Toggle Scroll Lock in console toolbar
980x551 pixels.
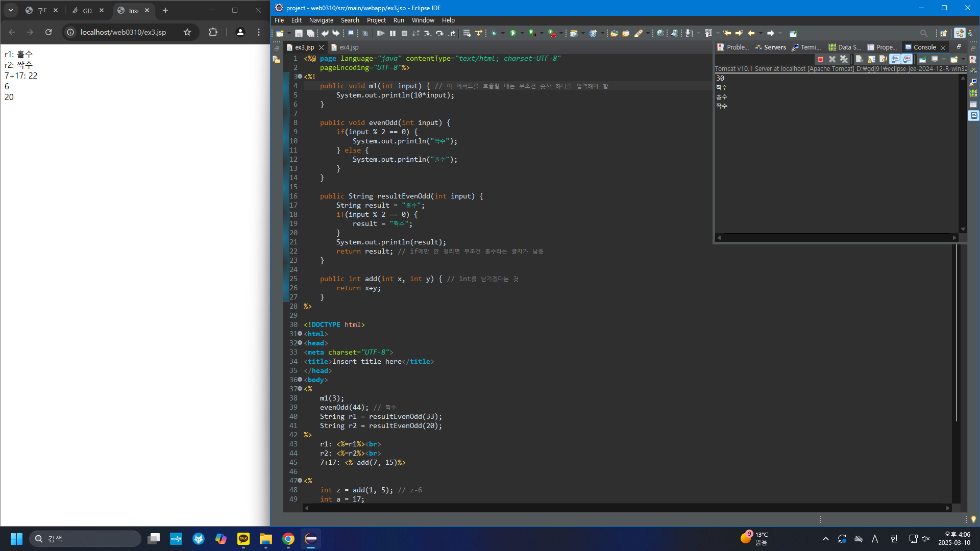871,59
